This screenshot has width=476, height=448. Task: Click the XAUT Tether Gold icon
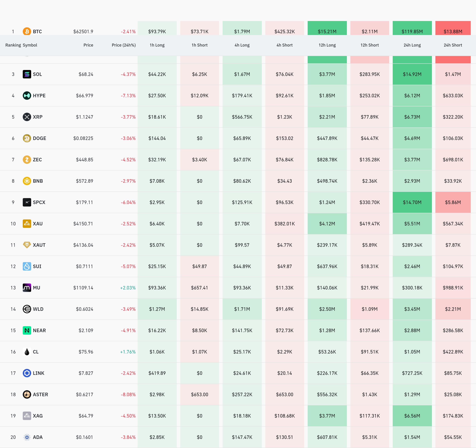27,245
